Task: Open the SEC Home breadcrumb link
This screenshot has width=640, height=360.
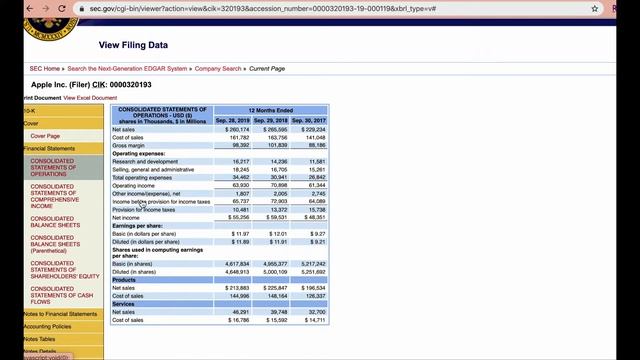Action: click(44, 69)
